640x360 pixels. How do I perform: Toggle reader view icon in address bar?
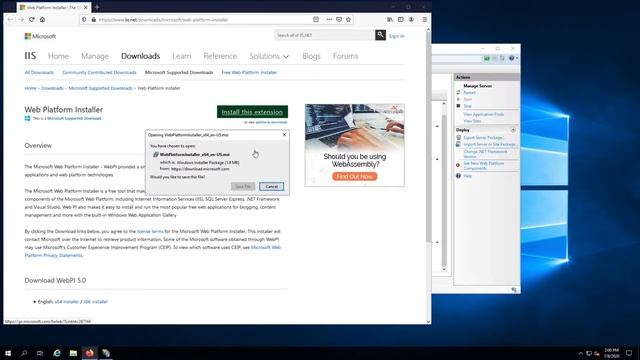[316, 19]
